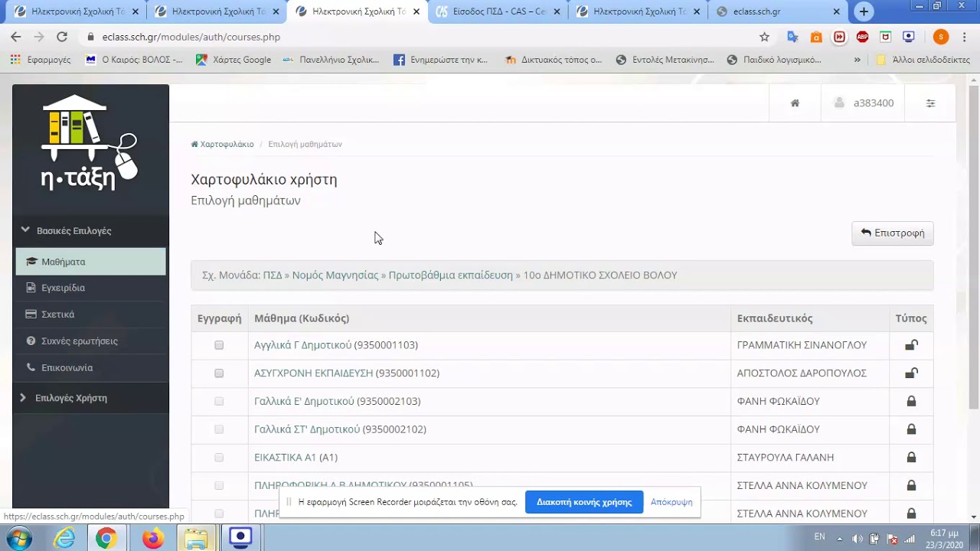Click the ABP ad blocker extension icon
This screenshot has height=551, width=980.
862,37
